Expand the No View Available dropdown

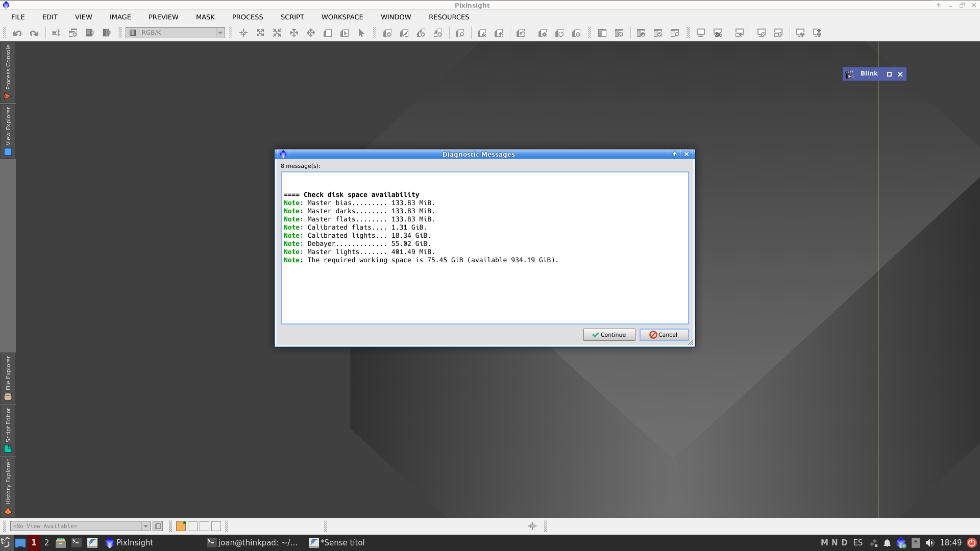[x=145, y=526]
